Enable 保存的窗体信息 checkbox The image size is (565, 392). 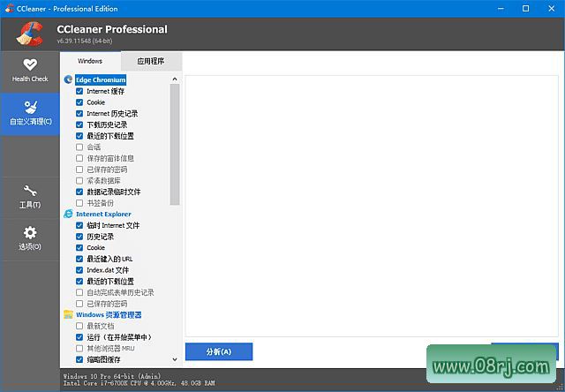pyautogui.click(x=79, y=158)
